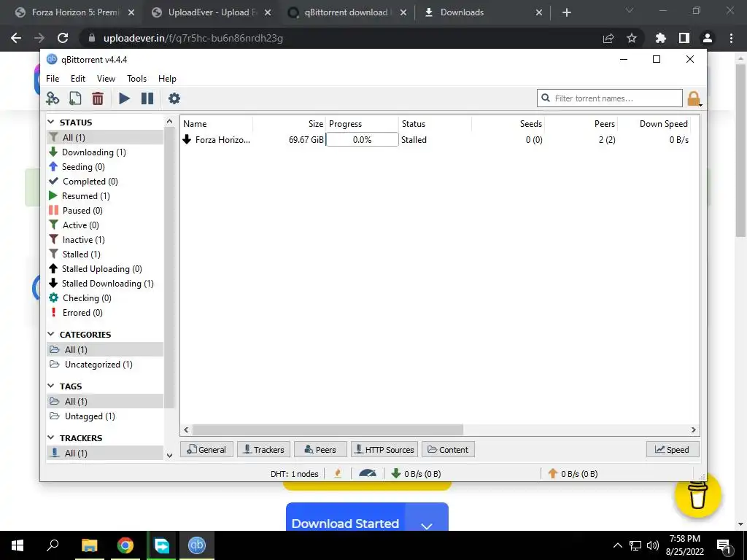Screen dimensions: 747x560
Task: Click the red Delete torrent trash icon
Action: coord(98,98)
